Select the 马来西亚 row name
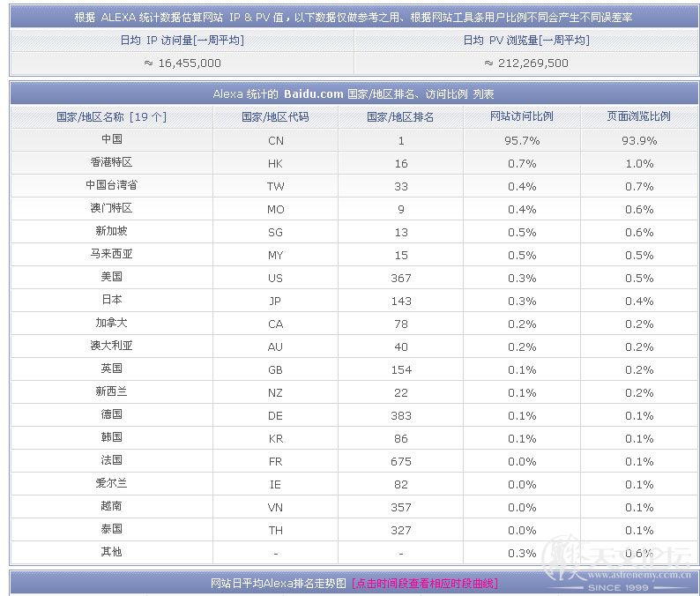The height and width of the screenshot is (596, 700). (x=112, y=254)
